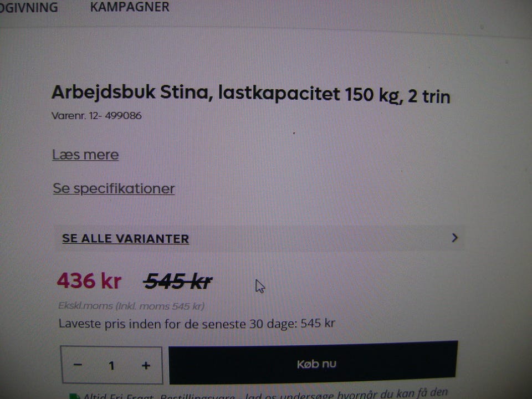532x399 pixels.
Task: Open the cut-off OGIVNING menu item
Action: (x=29, y=7)
